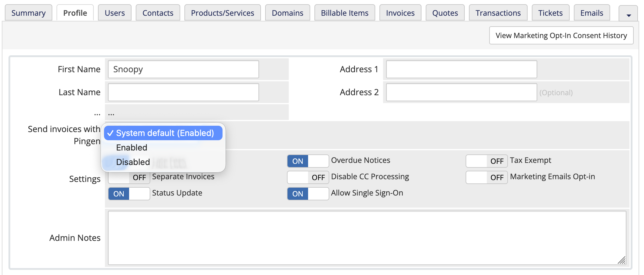Switch to Billable Items tab
Viewport: 644px width, 275px height.
345,13
